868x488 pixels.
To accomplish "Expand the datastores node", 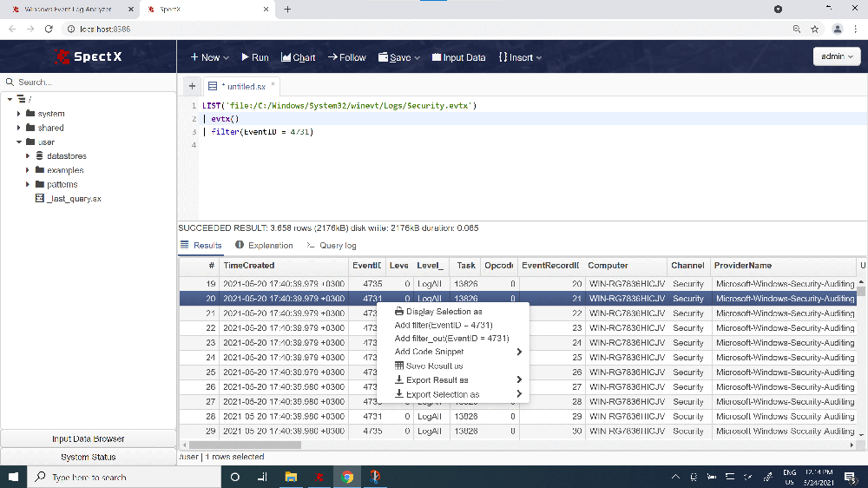I will pyautogui.click(x=28, y=156).
